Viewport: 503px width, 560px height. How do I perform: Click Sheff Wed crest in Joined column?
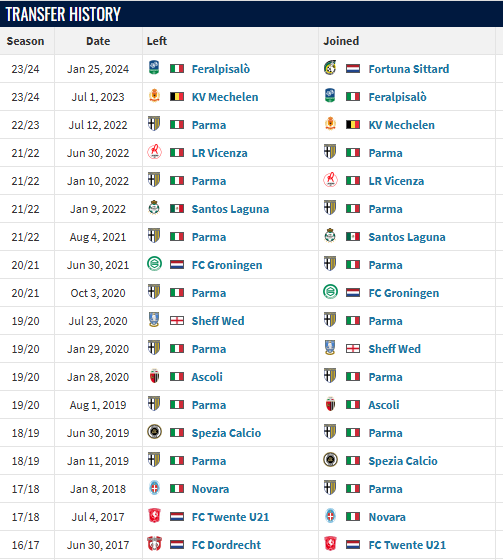click(330, 348)
